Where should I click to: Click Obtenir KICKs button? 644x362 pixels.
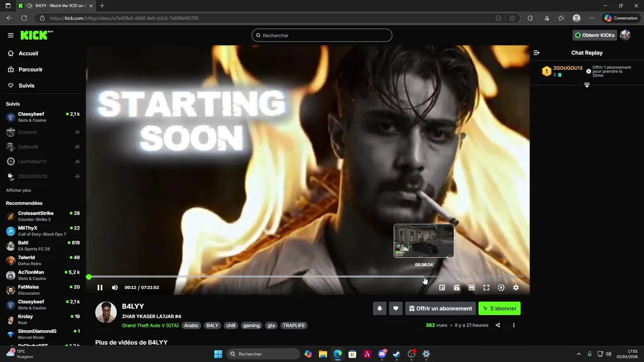(x=595, y=35)
